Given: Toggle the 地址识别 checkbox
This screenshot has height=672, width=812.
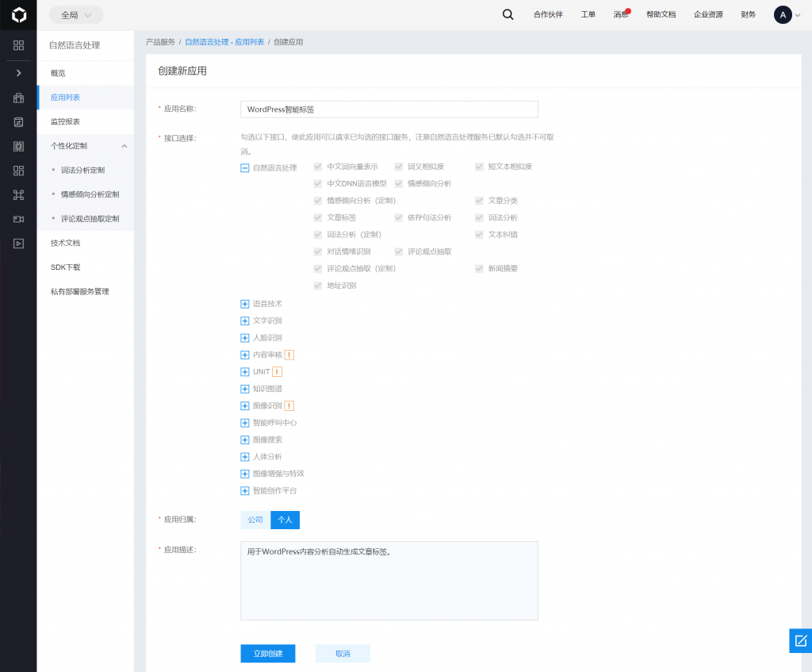Looking at the screenshot, I should tap(318, 285).
